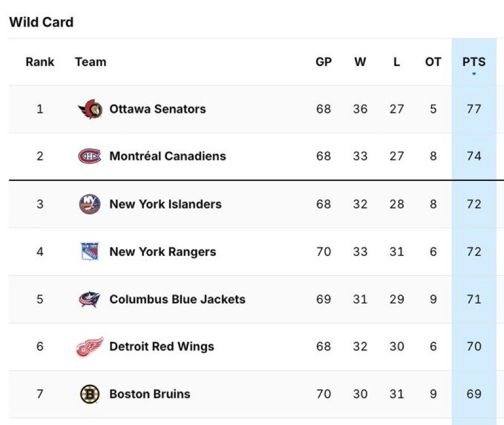
Task: Click the Montréal Canadiens team logo
Action: (90, 156)
